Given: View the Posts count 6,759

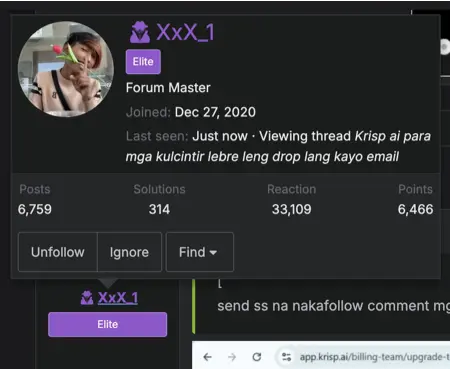Looking at the screenshot, I should pos(35,209).
